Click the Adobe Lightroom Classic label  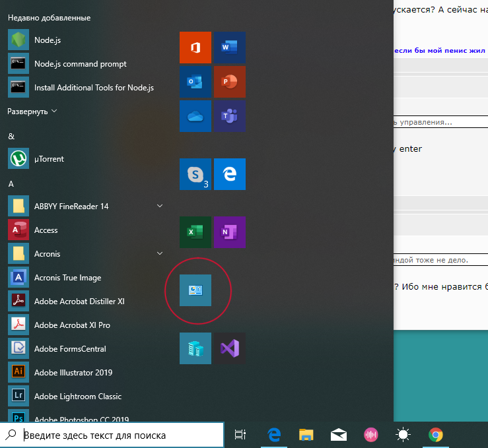(x=78, y=396)
